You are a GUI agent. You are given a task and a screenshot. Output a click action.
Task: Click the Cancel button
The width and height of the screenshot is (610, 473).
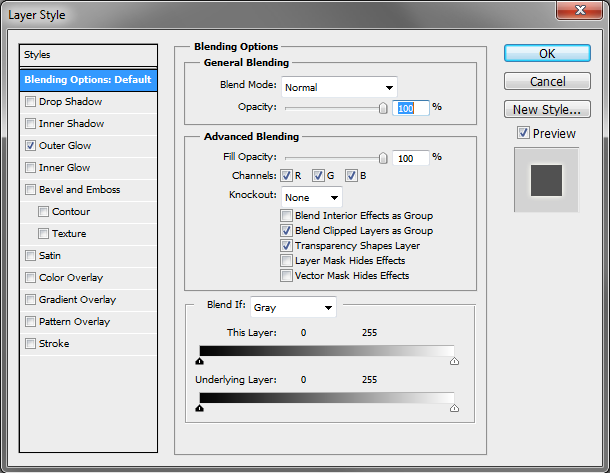[x=547, y=81]
